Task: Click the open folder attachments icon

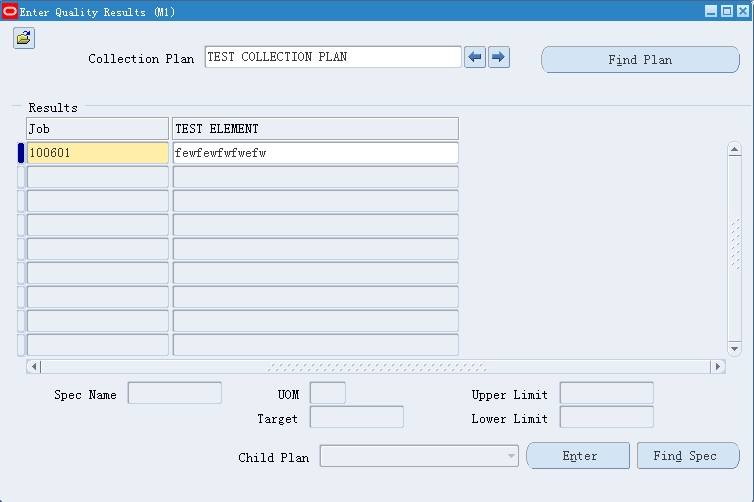Action: coord(23,38)
